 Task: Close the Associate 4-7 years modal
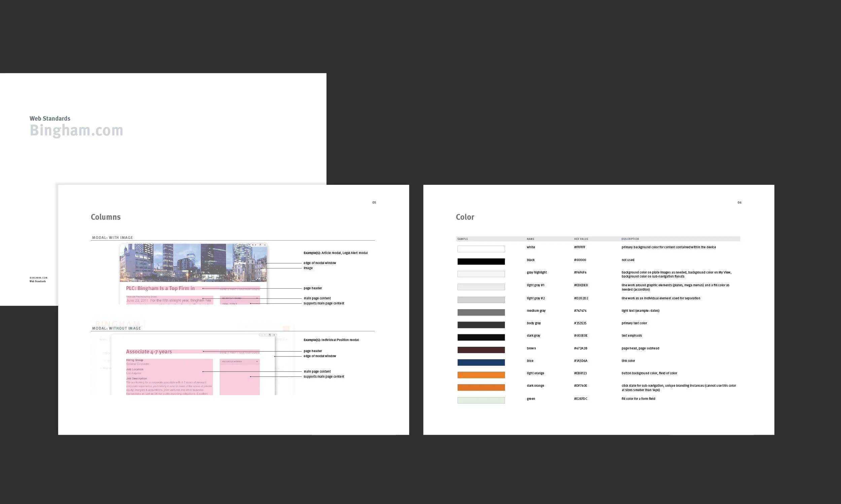[274, 335]
